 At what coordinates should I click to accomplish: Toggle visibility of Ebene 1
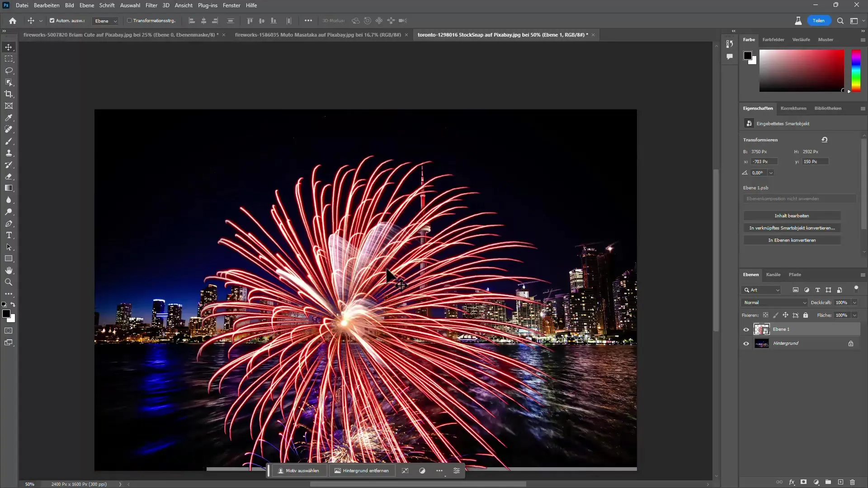coord(747,329)
